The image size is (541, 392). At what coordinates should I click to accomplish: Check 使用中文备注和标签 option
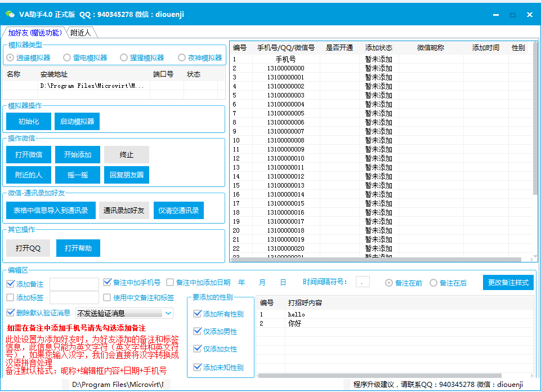tap(138, 297)
